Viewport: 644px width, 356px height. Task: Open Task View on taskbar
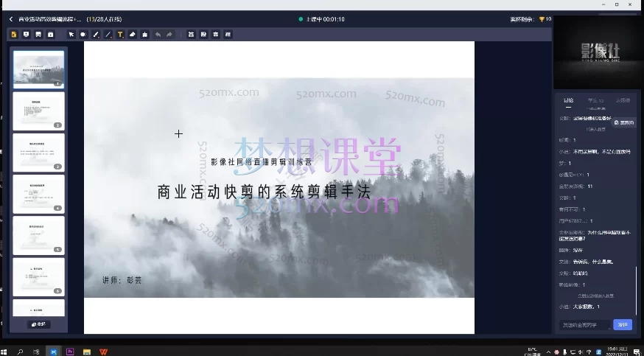(36, 352)
